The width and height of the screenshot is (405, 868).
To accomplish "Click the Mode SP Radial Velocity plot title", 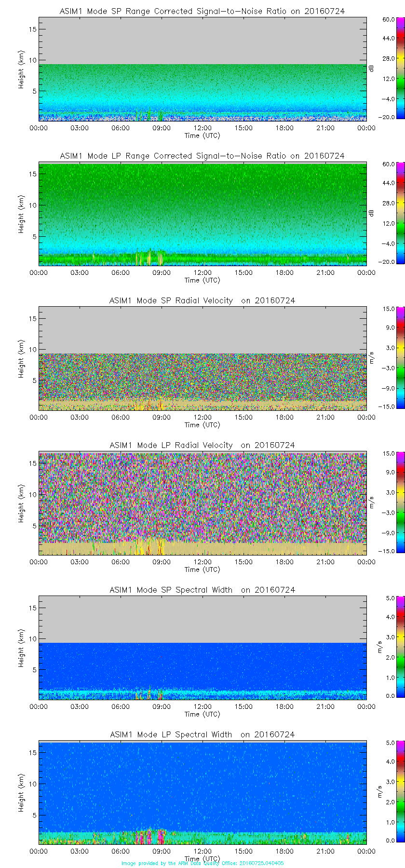I will [202, 300].
